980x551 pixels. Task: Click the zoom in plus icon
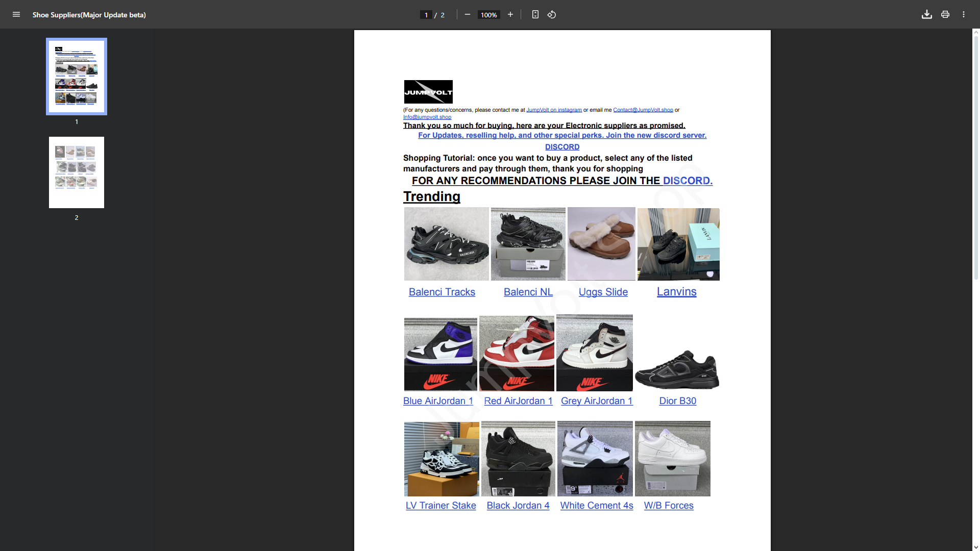click(510, 15)
